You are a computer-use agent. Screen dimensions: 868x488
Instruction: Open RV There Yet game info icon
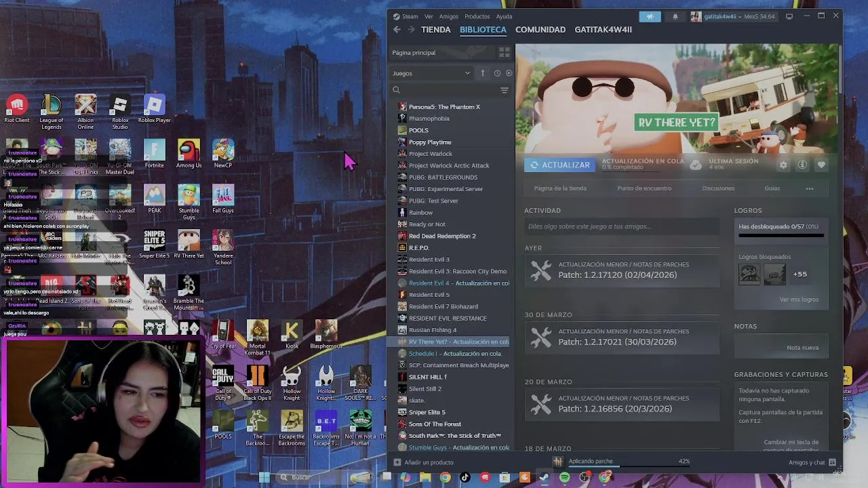(802, 165)
